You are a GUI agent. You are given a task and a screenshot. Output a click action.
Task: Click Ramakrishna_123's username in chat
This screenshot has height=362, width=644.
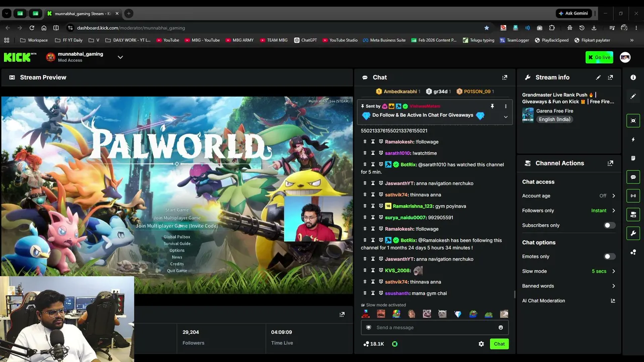tap(413, 206)
